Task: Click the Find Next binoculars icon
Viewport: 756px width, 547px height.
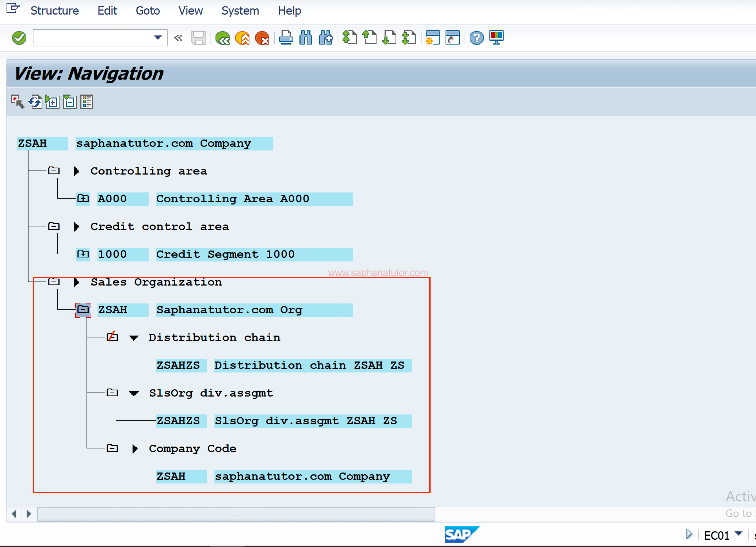Action: pyautogui.click(x=326, y=38)
